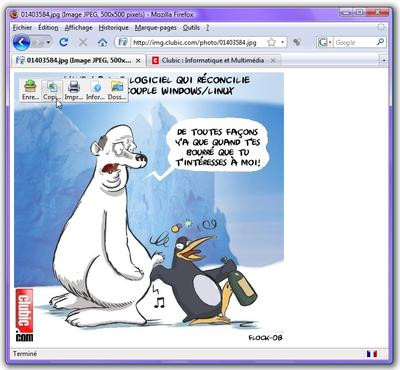This screenshot has height=370, width=400.
Task: Open the back/forward history dropdown arrow
Action: pos(49,43)
